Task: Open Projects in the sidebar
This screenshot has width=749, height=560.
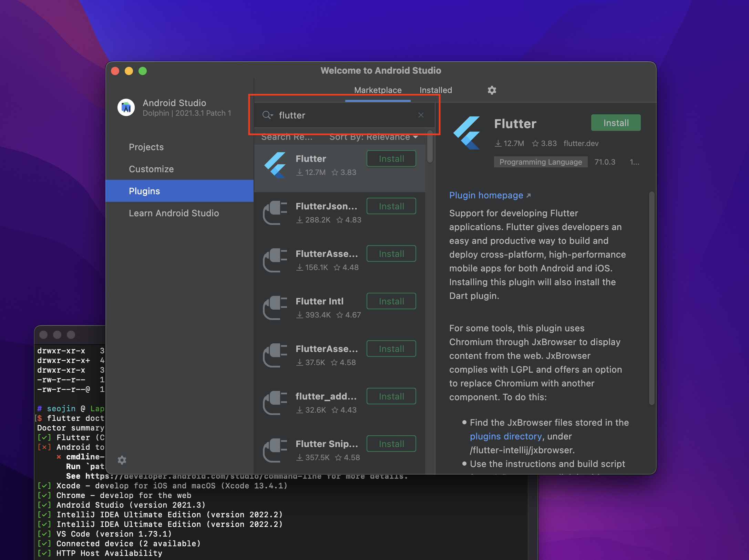Action: [x=146, y=147]
